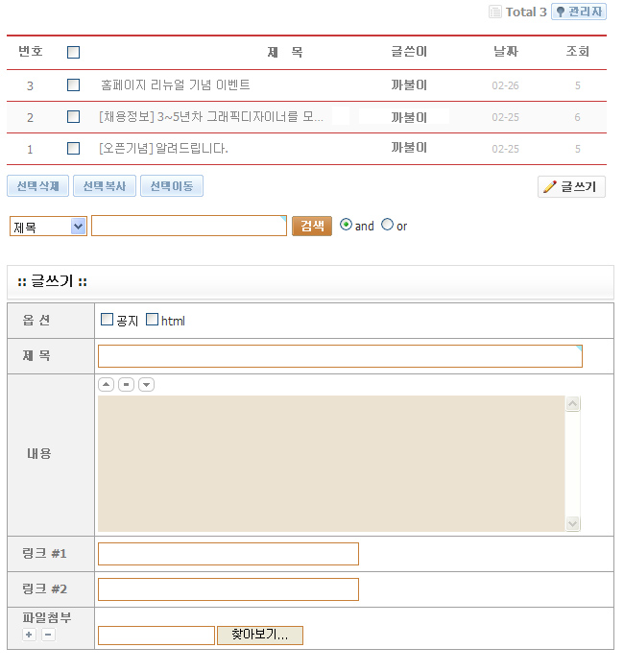Enable the html checkbox
624x672 pixels.
point(152,320)
